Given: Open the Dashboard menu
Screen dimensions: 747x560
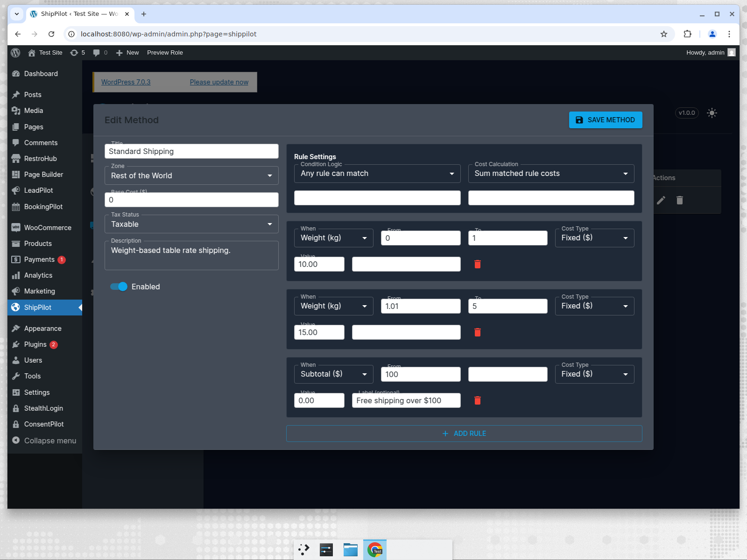Looking at the screenshot, I should click(x=45, y=74).
